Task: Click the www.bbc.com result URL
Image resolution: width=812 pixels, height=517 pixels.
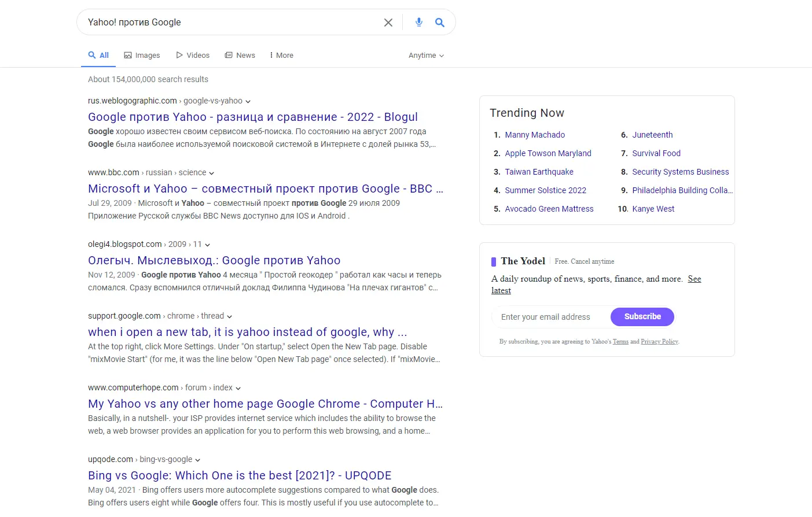Action: click(147, 172)
